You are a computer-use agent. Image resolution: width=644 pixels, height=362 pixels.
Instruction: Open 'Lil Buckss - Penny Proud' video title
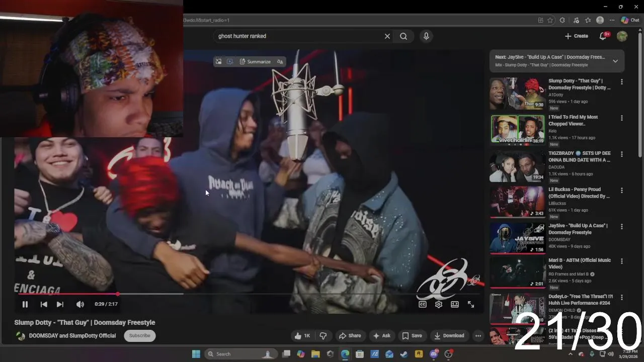[579, 193]
